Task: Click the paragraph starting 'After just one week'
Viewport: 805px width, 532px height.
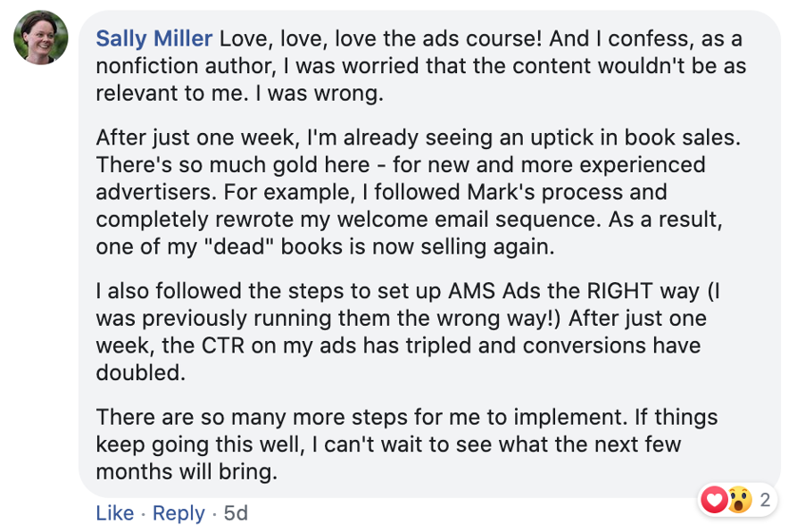Action: click(419, 192)
